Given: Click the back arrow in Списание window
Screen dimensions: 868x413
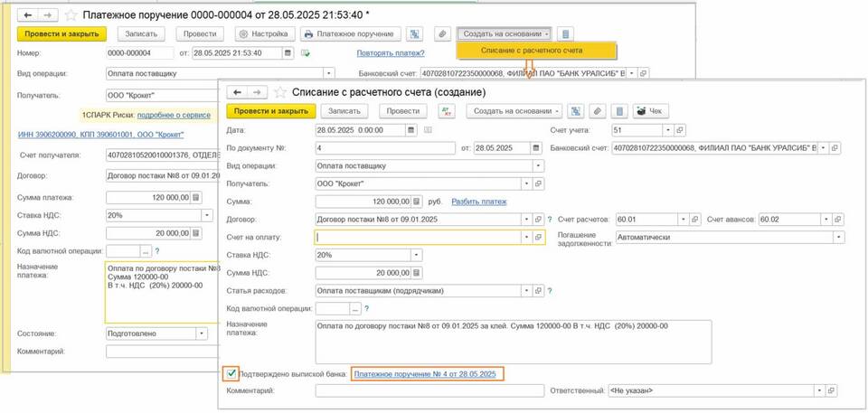Looking at the screenshot, I should pyautogui.click(x=237, y=92).
